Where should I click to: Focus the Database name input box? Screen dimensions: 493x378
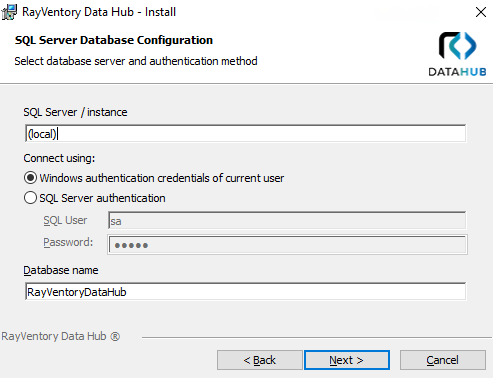coord(245,292)
